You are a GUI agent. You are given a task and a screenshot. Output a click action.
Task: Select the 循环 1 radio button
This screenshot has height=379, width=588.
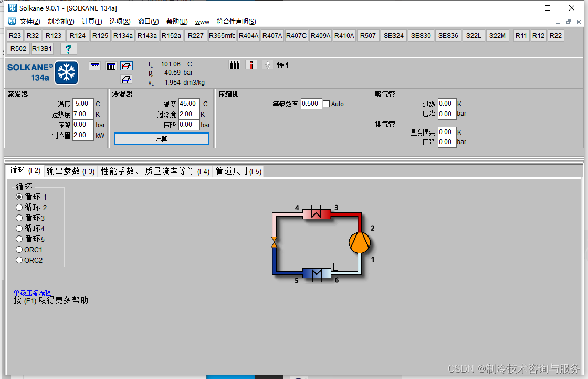(19, 197)
